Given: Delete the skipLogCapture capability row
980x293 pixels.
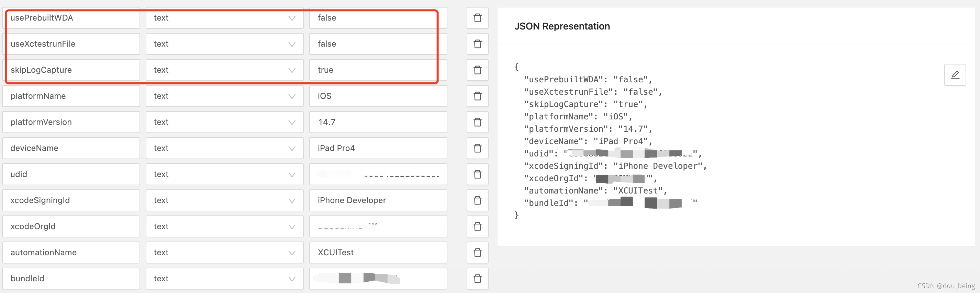Looking at the screenshot, I should click(x=477, y=70).
